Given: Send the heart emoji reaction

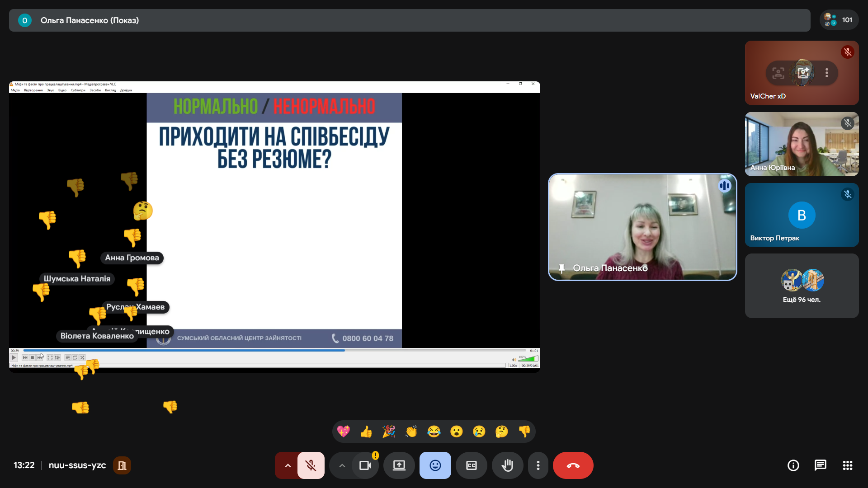Looking at the screenshot, I should [x=344, y=432].
